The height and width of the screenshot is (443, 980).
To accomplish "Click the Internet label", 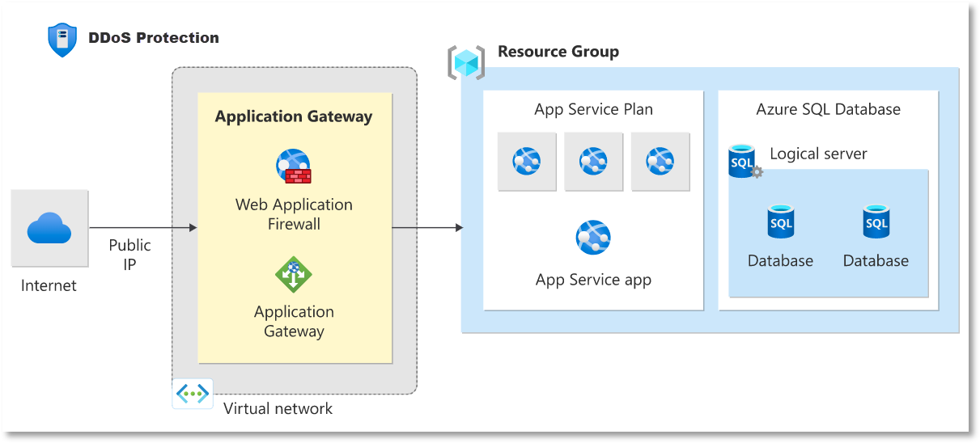I will pos(49,285).
